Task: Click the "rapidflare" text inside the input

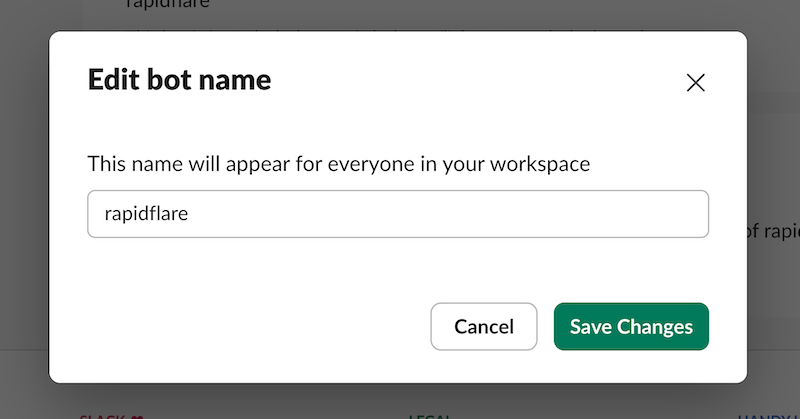Action: (x=146, y=214)
